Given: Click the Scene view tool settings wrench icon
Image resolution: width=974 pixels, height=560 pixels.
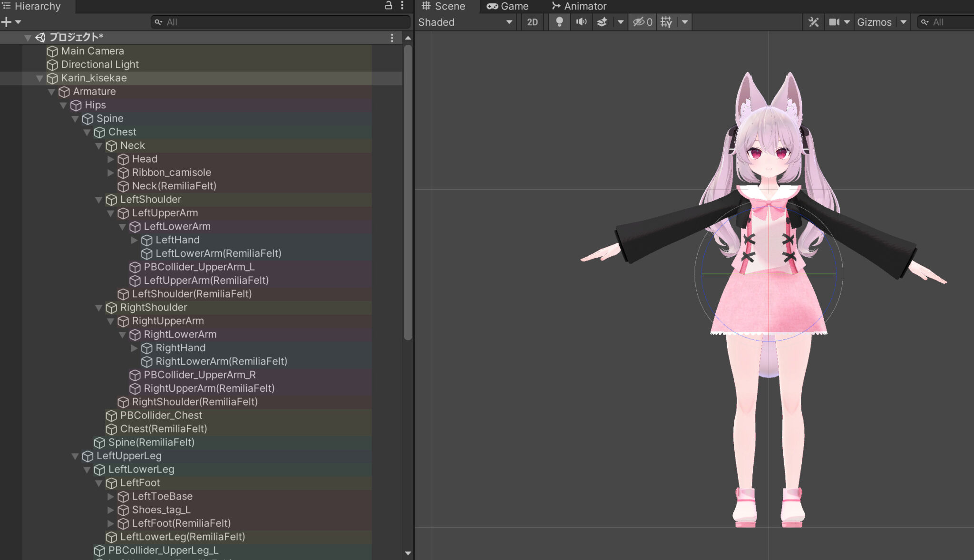Looking at the screenshot, I should pos(813,22).
